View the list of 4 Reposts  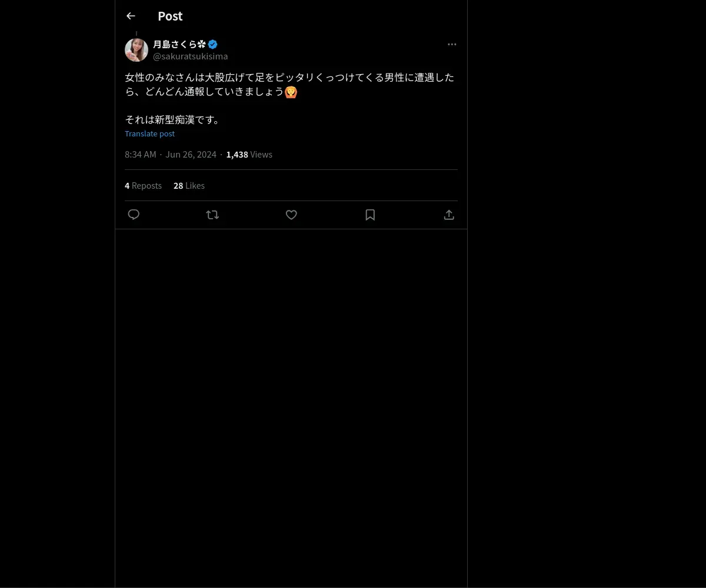click(143, 185)
